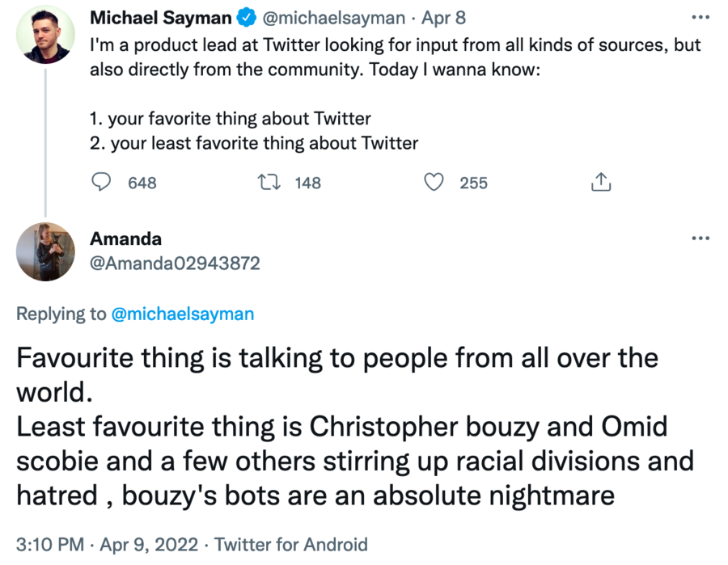Click the Apr 8 date on the original tweet

tap(443, 18)
